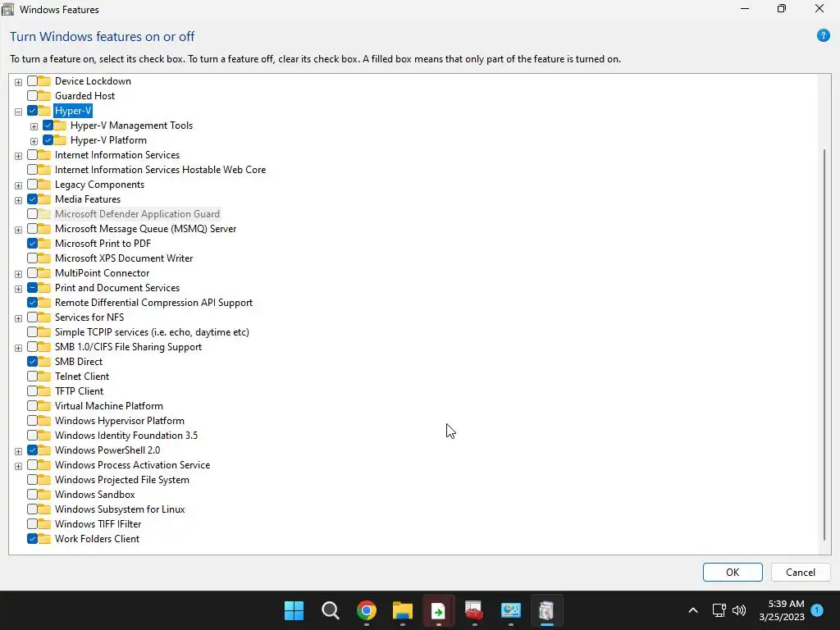Viewport: 840px width, 630px height.
Task: Enable Virtual Machine Platform checkbox
Action: tap(32, 405)
